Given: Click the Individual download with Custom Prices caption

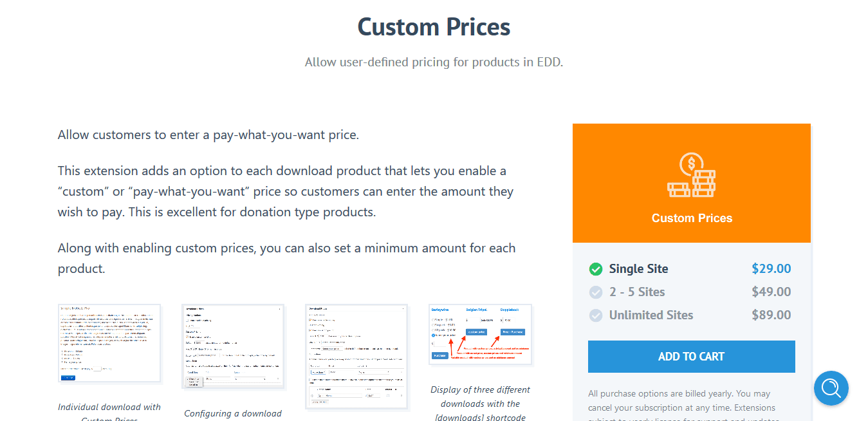Looking at the screenshot, I should tap(109, 413).
